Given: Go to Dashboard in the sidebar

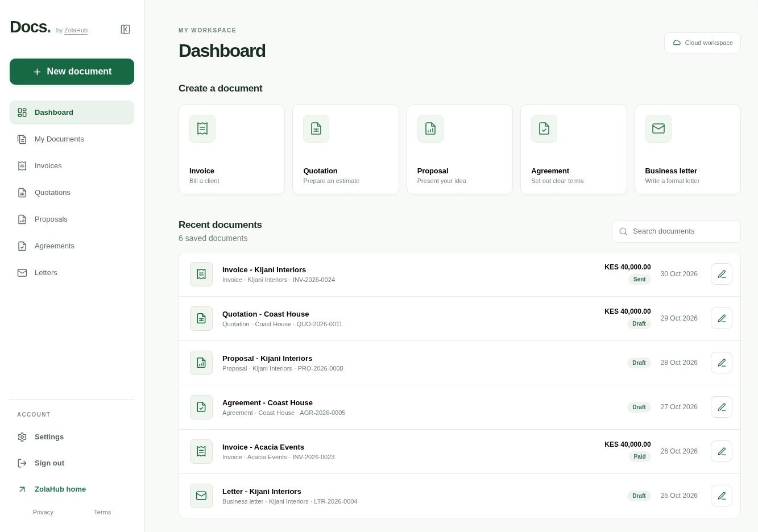Looking at the screenshot, I should (72, 113).
